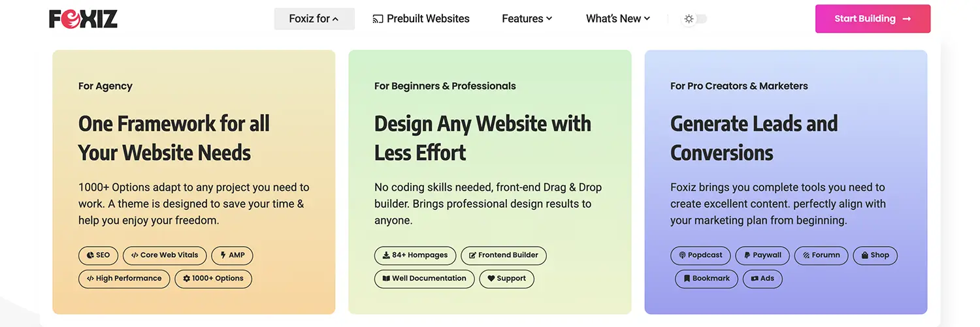Click the Frontend Builder tag

[x=503, y=255]
